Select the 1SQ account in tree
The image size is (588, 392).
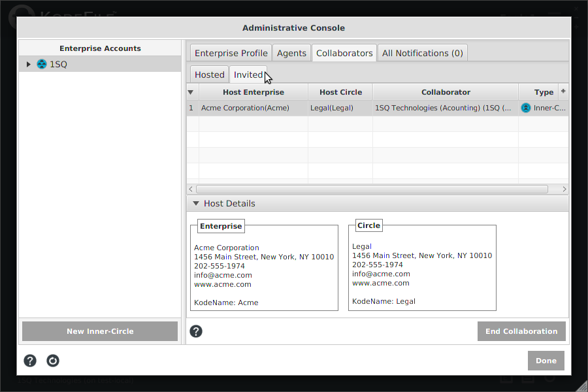coord(100,64)
